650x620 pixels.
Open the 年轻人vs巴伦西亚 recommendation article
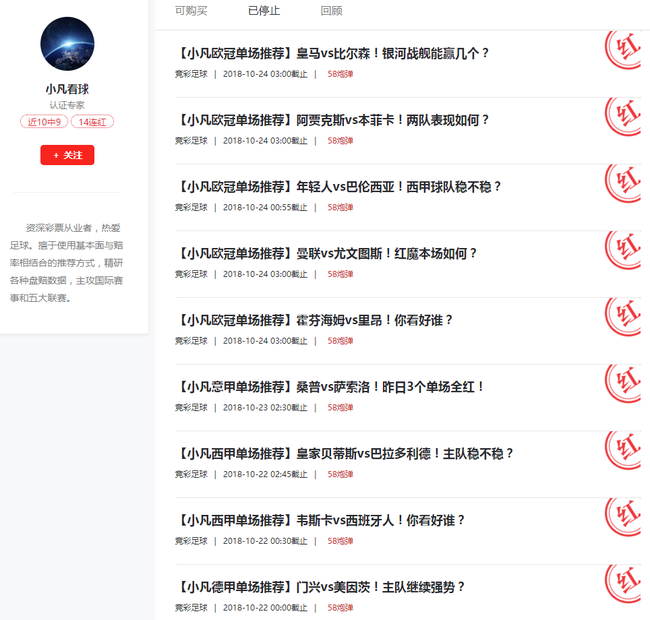click(x=338, y=187)
